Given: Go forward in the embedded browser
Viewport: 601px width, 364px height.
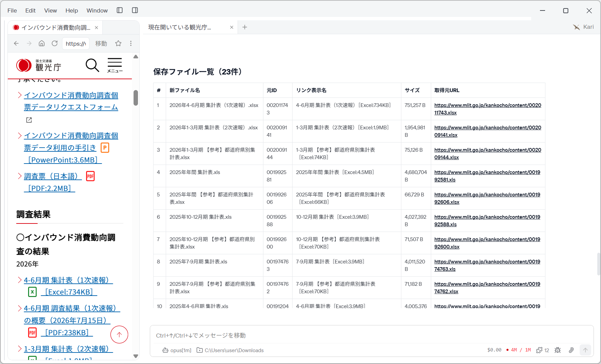Looking at the screenshot, I should pos(29,43).
